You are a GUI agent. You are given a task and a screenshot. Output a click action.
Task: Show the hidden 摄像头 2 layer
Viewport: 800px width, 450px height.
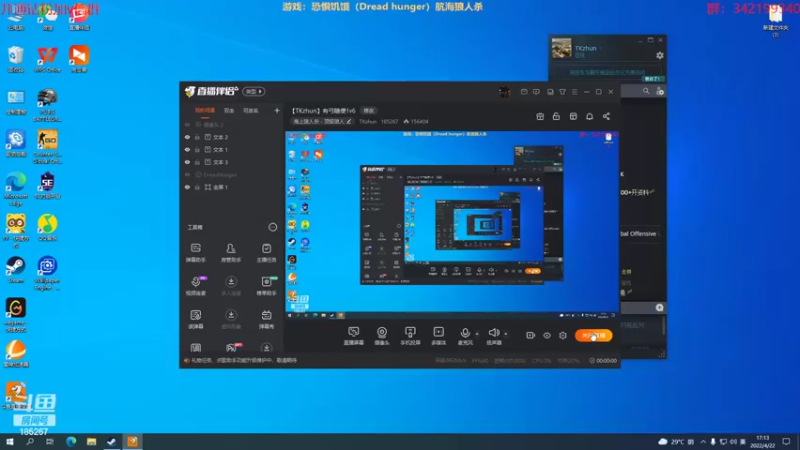click(x=187, y=124)
